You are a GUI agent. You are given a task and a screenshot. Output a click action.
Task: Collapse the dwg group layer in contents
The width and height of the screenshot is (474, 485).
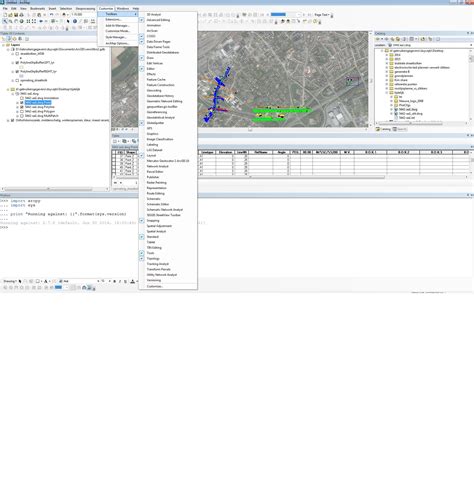click(x=13, y=94)
